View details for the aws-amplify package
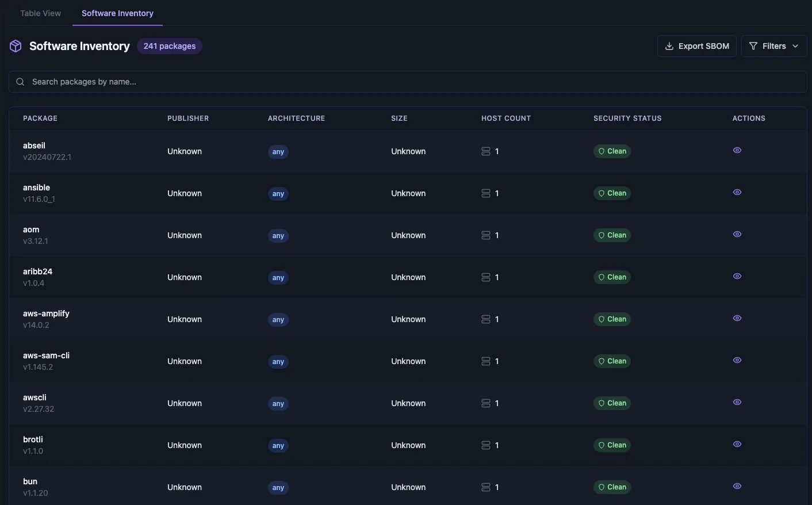This screenshot has width=812, height=505. tap(737, 318)
